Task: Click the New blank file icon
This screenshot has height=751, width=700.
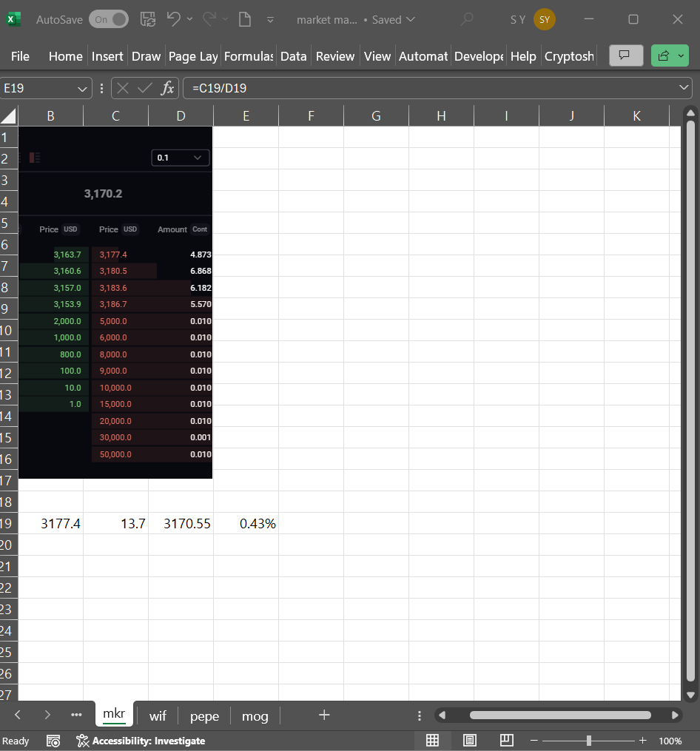Action: point(245,20)
